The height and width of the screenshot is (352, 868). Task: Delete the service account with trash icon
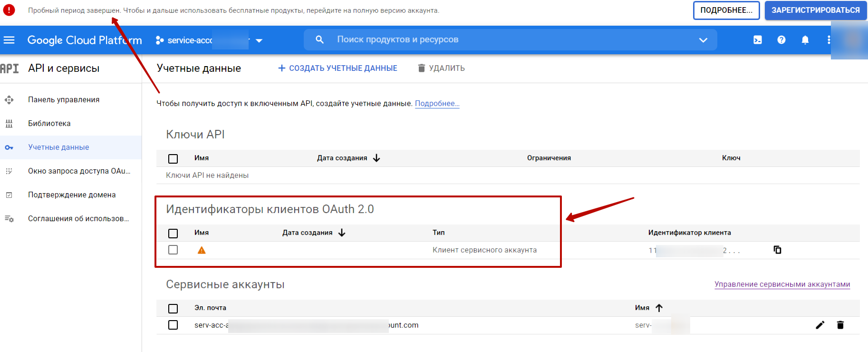pyautogui.click(x=840, y=325)
